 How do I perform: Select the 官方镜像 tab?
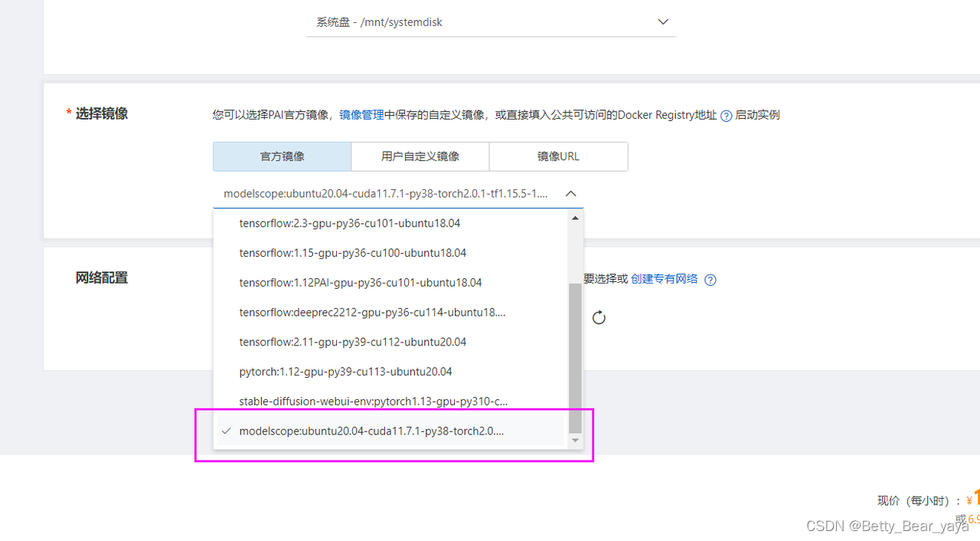[282, 156]
